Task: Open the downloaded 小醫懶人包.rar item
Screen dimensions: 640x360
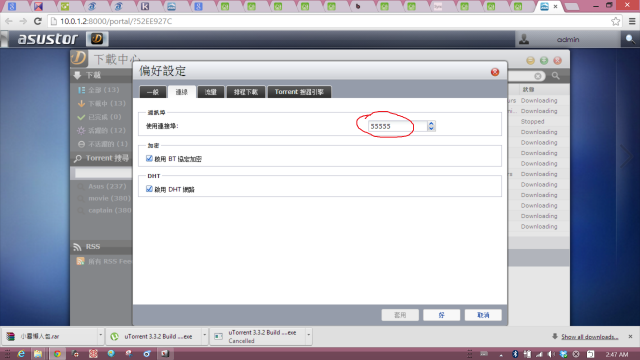Action: pos(50,336)
